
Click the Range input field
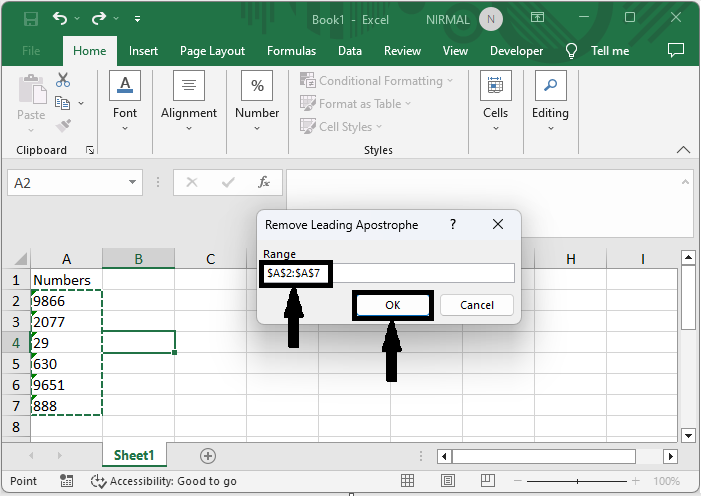pyautogui.click(x=388, y=273)
